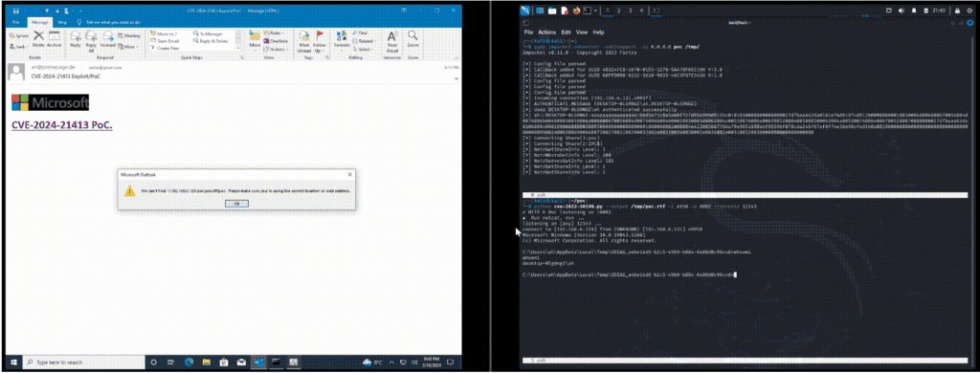This screenshot has width=980, height=373.
Task: Click Reply & Delete quick step
Action: click(x=210, y=40)
